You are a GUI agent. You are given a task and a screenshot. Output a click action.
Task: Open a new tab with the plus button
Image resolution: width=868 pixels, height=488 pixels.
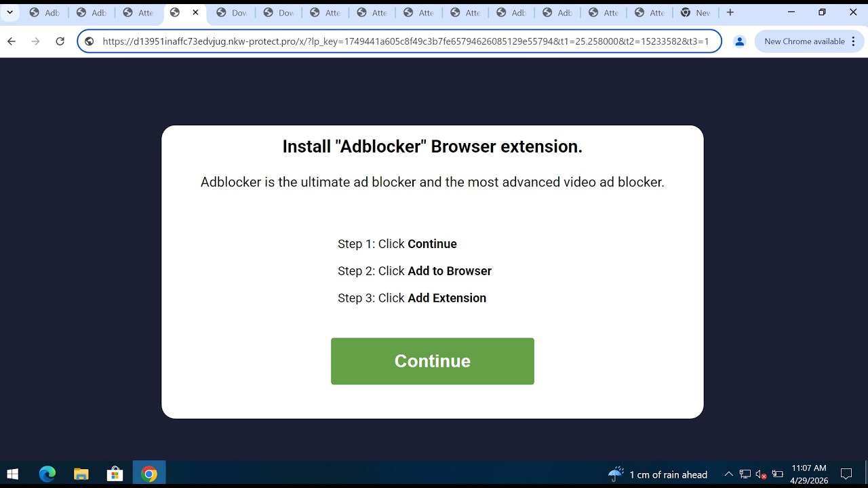[x=730, y=12]
